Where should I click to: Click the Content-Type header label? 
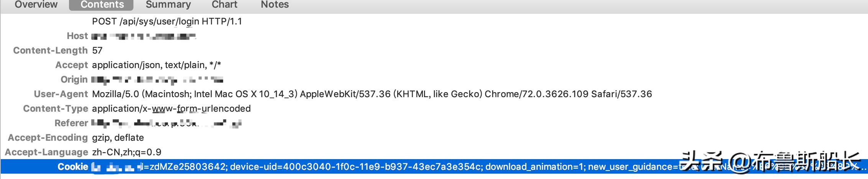56,109
